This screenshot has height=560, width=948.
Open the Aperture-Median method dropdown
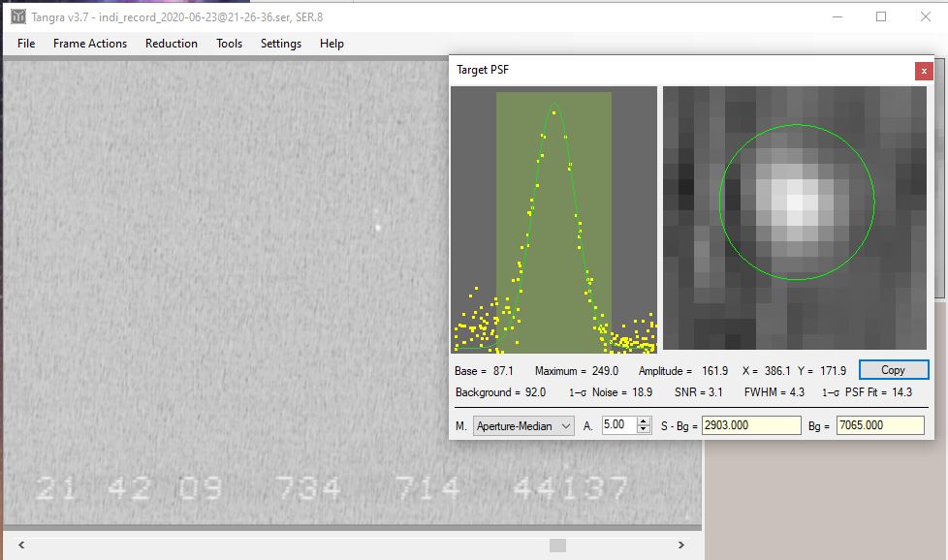click(x=523, y=425)
